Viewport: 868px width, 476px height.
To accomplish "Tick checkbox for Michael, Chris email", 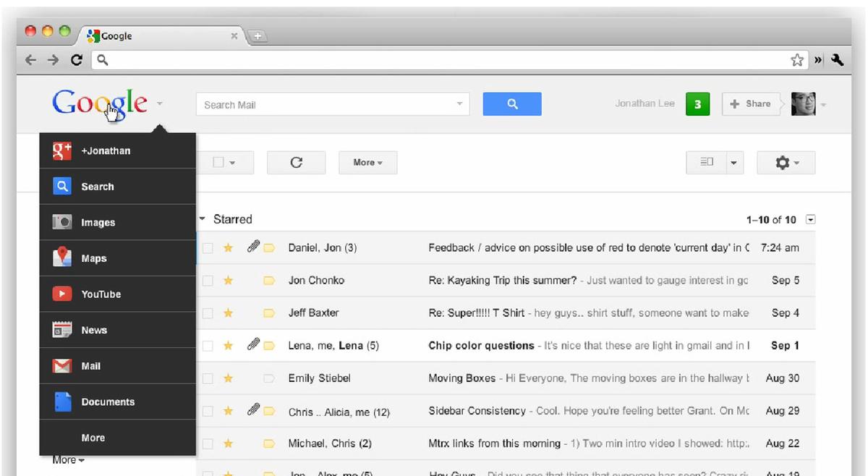I will point(208,443).
